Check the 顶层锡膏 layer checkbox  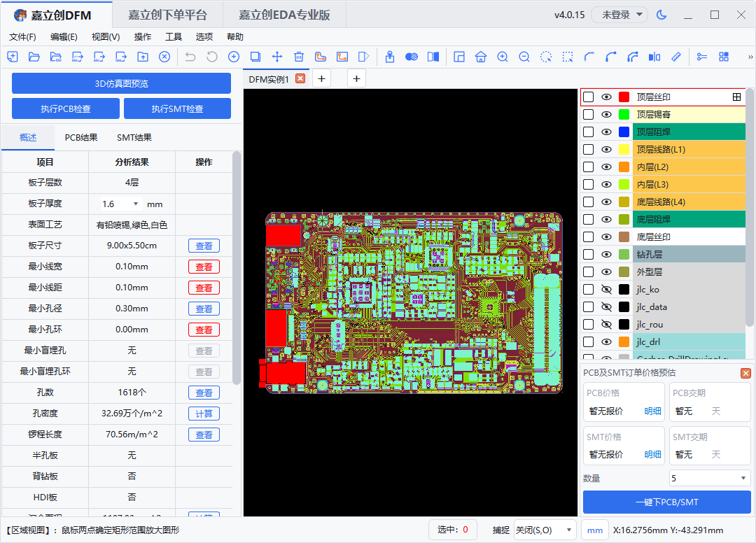pyautogui.click(x=588, y=114)
